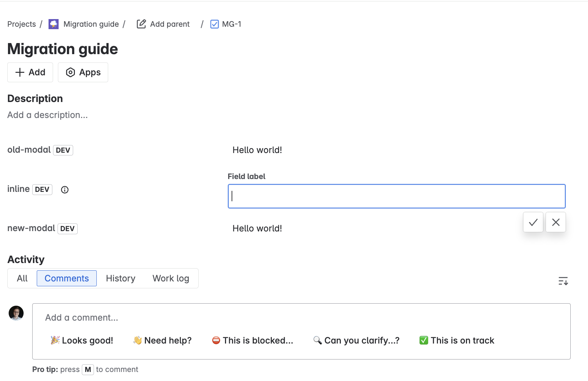
Task: Click the info icon beside the inline field
Action: pyautogui.click(x=64, y=189)
